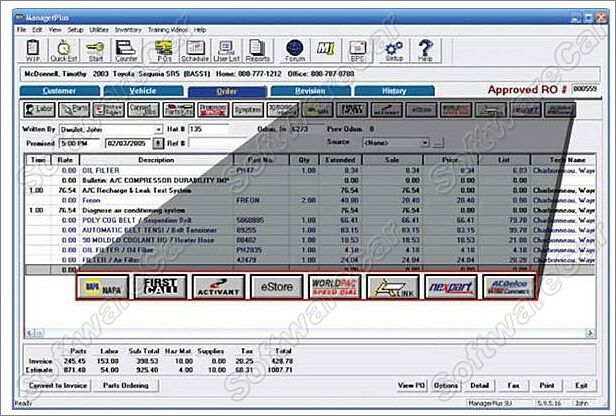This screenshot has width=616, height=416.
Task: Click the Convert to Invoice button
Action: [58, 384]
